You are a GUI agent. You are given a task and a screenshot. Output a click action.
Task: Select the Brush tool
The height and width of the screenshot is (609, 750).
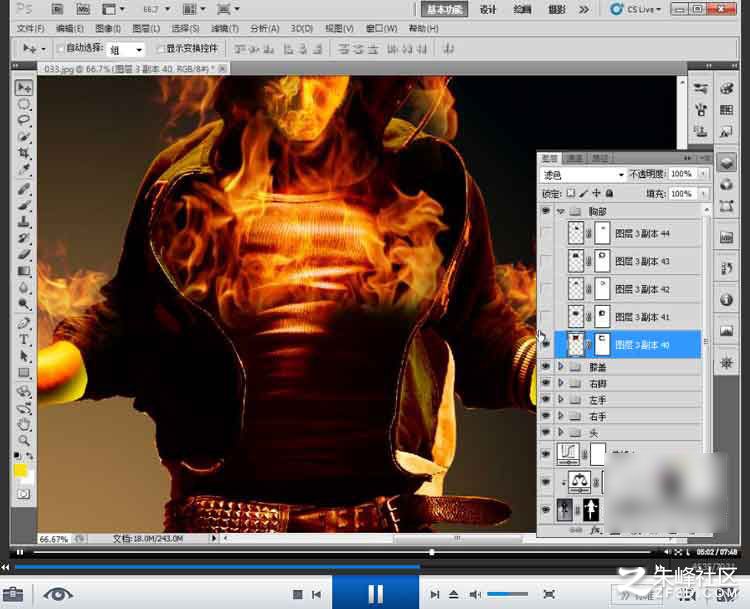23,206
